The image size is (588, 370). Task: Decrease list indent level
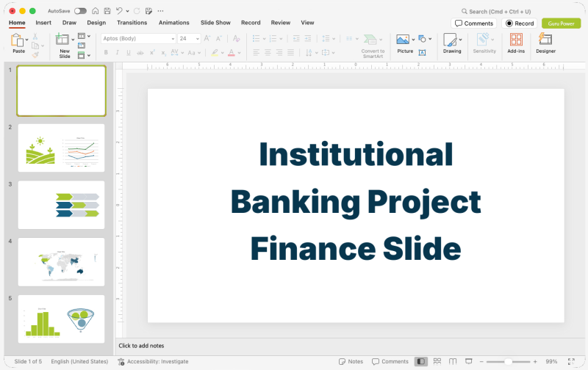tap(296, 38)
